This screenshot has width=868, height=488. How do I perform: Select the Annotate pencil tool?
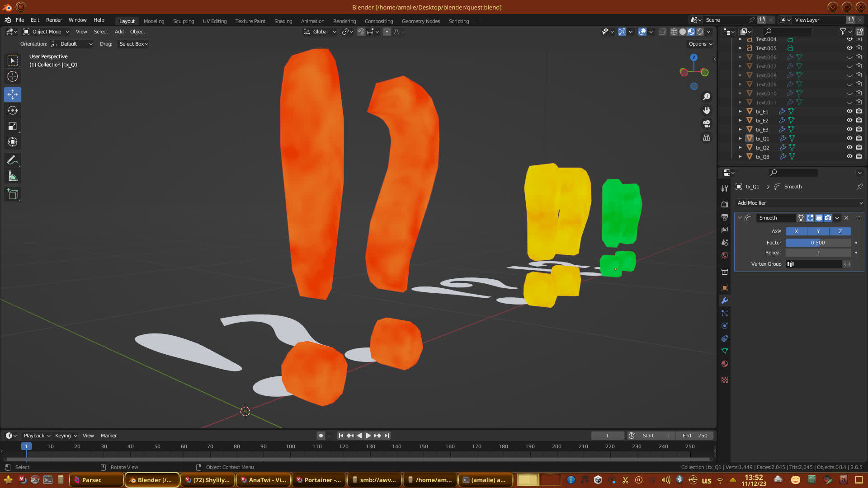(x=13, y=160)
